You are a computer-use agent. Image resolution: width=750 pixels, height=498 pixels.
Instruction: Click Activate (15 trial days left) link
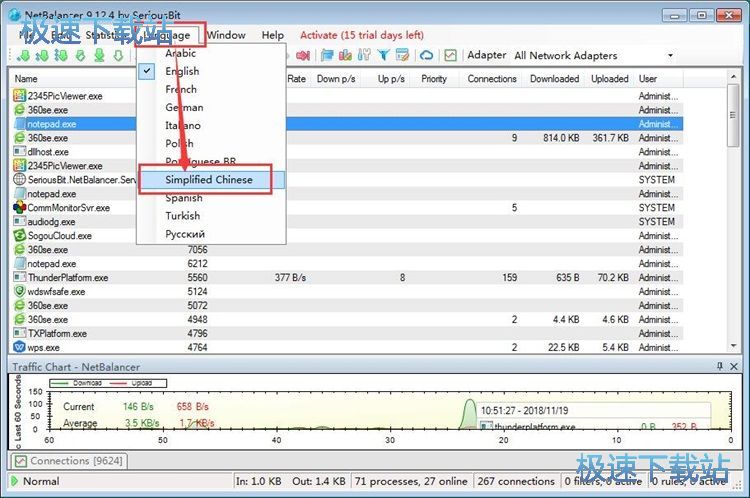[362, 35]
